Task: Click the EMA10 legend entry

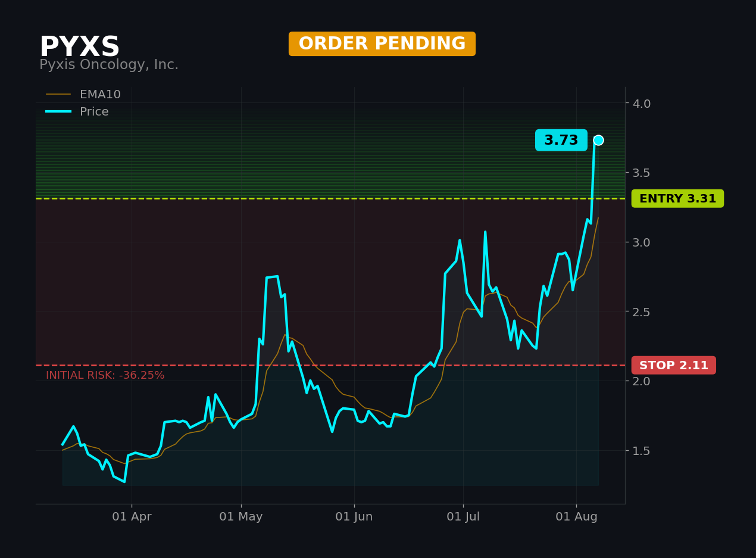Action: pos(83,95)
